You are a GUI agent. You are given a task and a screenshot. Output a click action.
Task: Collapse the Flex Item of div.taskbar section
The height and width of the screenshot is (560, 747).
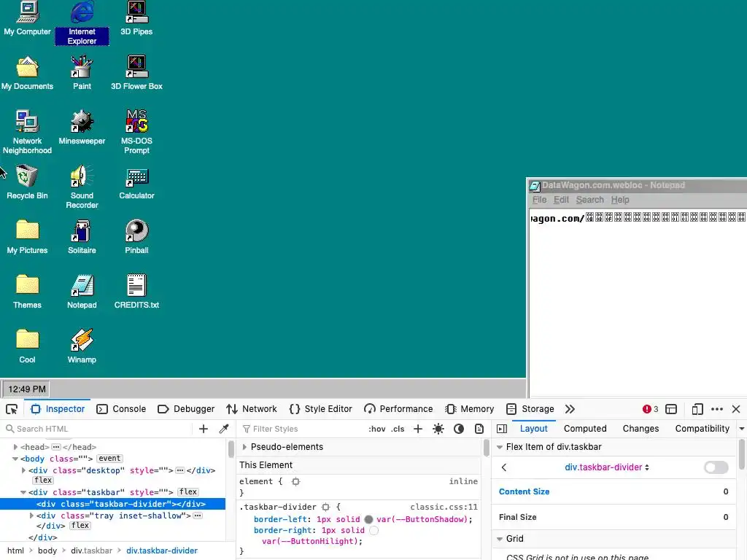pyautogui.click(x=500, y=447)
